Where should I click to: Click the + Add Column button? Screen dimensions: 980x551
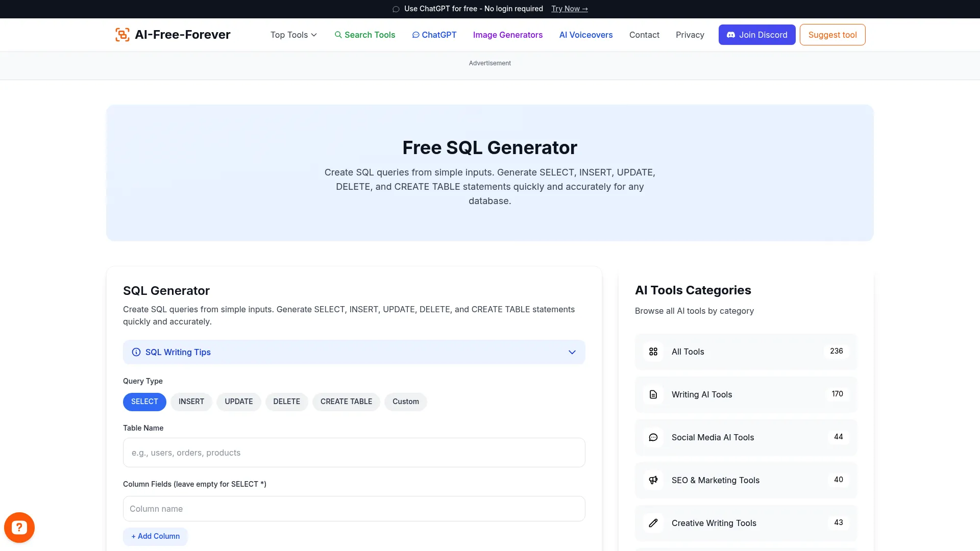[155, 536]
